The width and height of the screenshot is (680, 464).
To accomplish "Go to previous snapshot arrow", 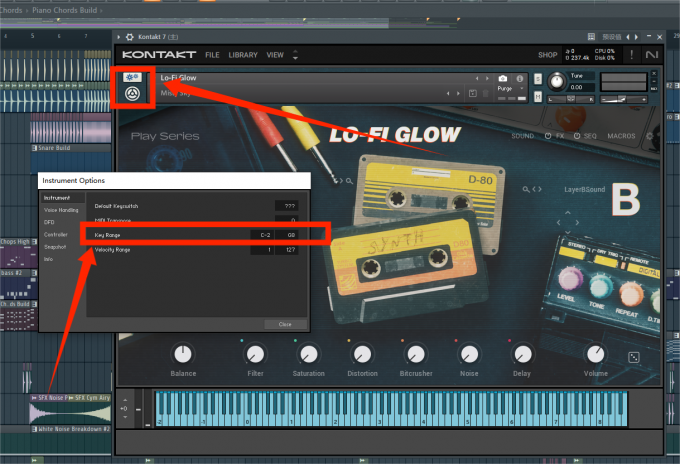I will pyautogui.click(x=448, y=93).
